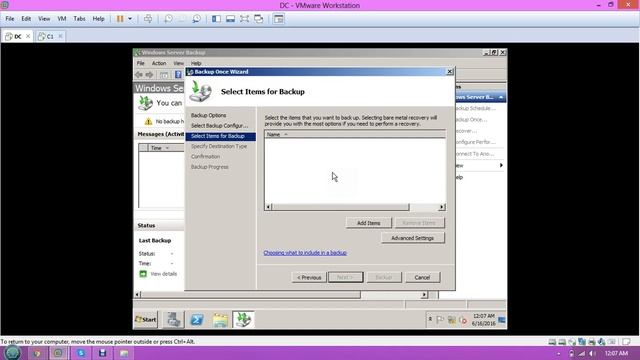Open VMware Tabs menu
The height and width of the screenshot is (360, 640).
79,19
